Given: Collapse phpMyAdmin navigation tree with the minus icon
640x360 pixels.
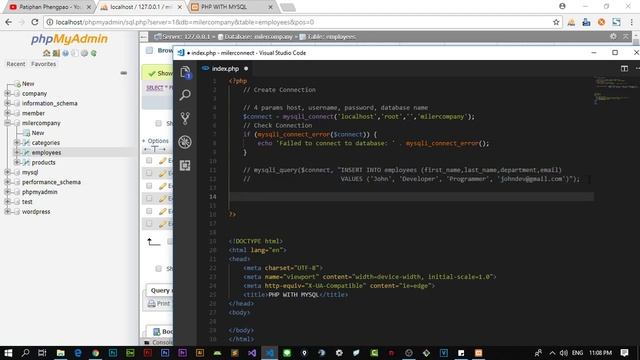Looking at the screenshot, I should point(124,73).
